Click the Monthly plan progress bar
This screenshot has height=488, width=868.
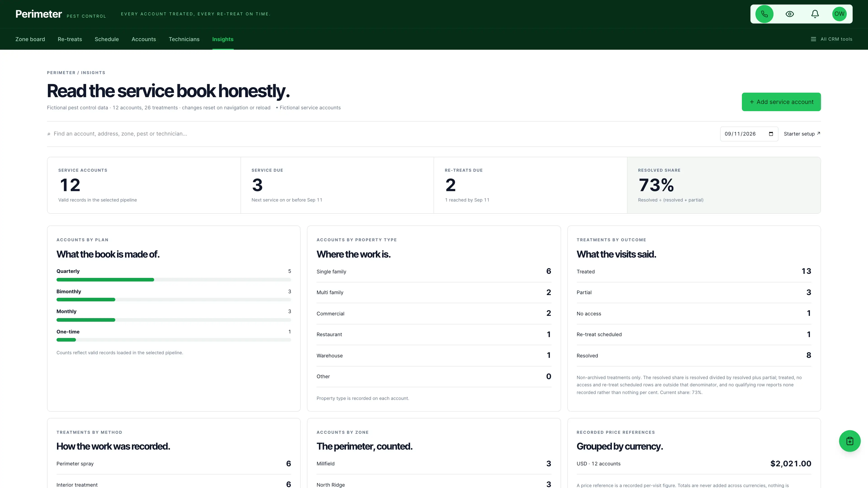tap(174, 320)
